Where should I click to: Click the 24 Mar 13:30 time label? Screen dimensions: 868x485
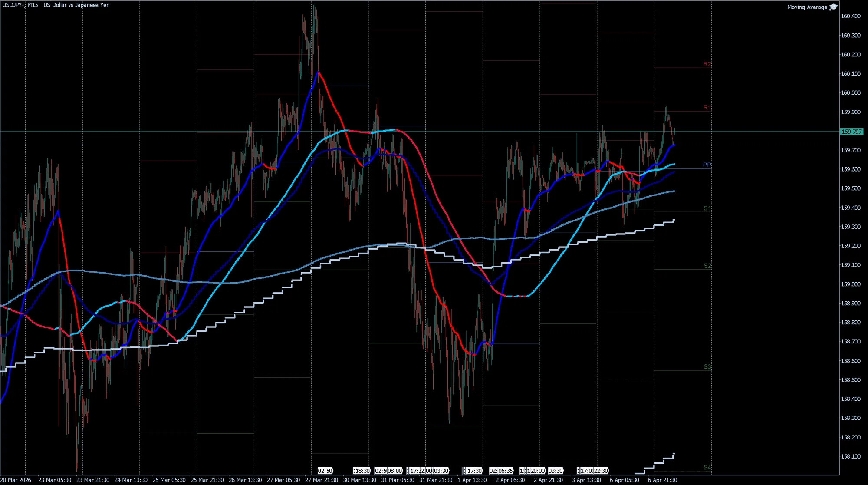pos(131,480)
